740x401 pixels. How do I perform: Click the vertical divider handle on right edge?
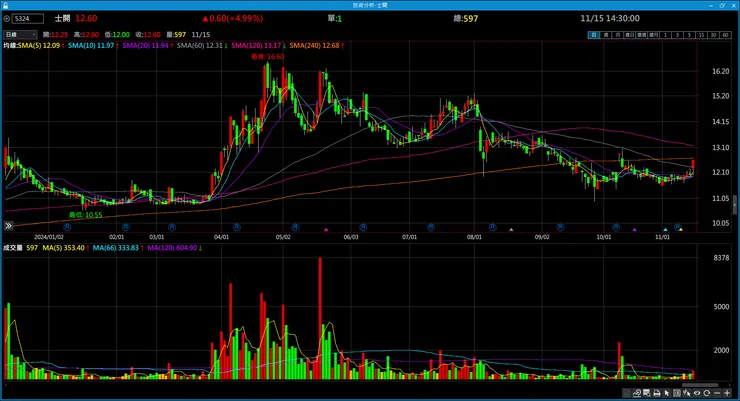pos(734,206)
